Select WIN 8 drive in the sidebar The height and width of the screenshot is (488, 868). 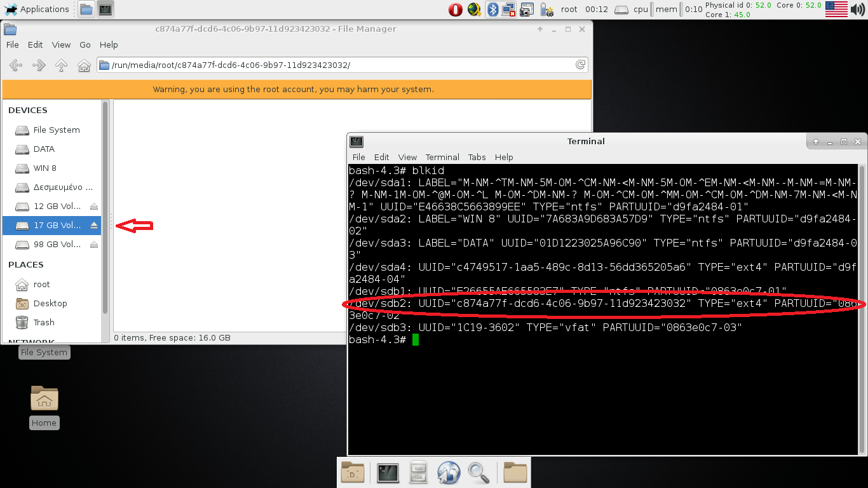[44, 168]
